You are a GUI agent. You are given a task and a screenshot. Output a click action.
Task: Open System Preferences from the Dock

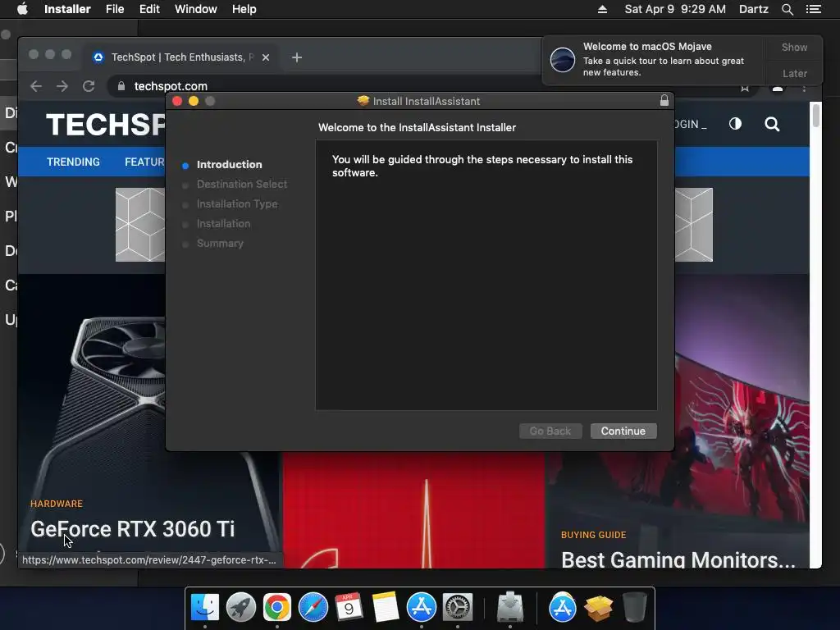[457, 608]
